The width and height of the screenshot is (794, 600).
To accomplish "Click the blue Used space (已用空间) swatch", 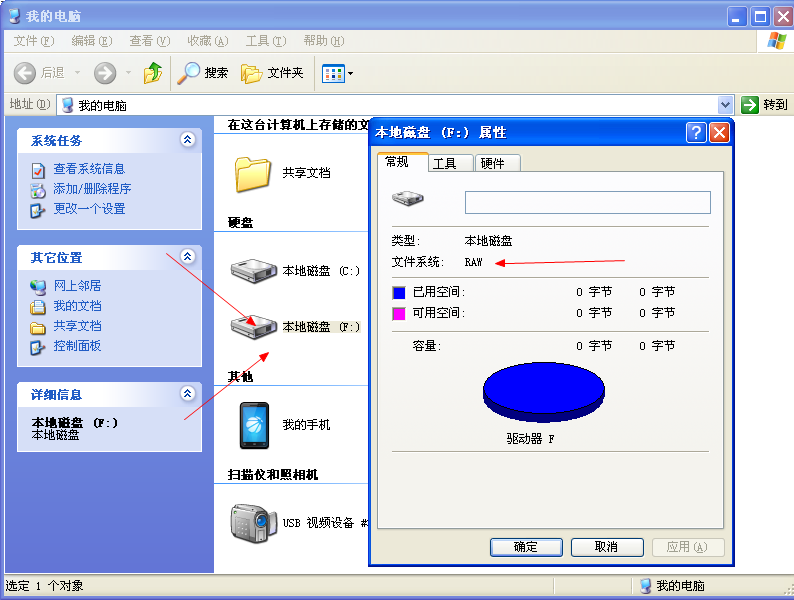I will 399,293.
